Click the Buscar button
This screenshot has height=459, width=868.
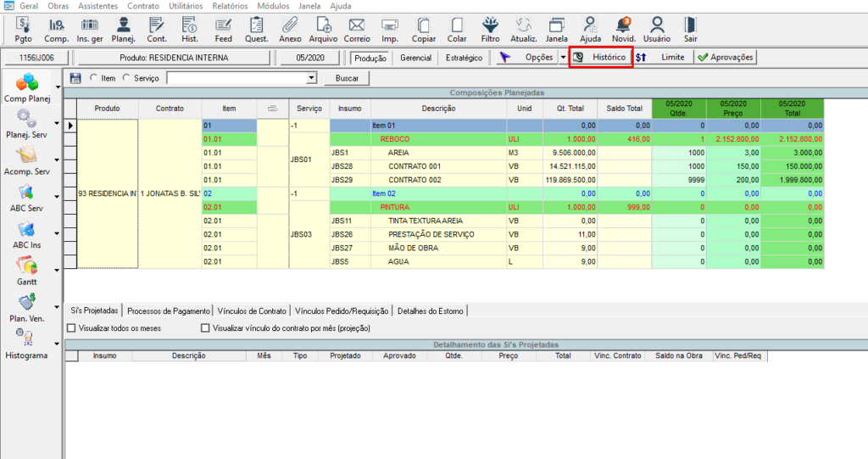(x=347, y=78)
